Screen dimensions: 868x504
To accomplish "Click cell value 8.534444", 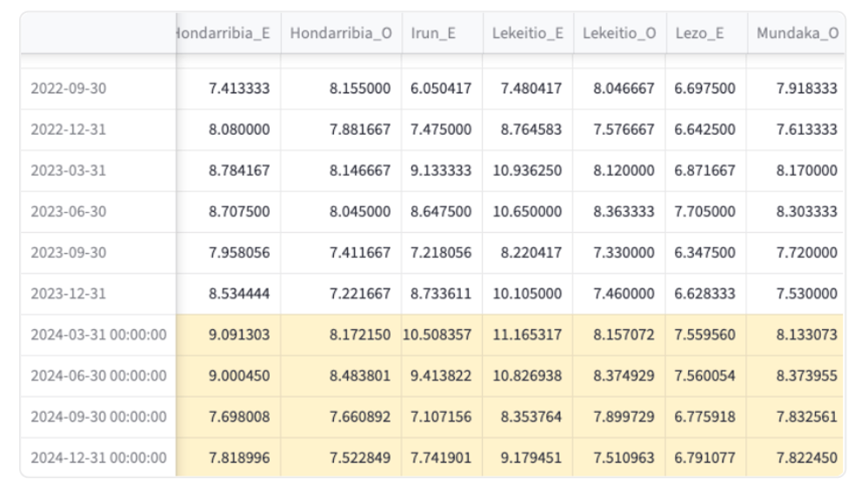I will (239, 293).
